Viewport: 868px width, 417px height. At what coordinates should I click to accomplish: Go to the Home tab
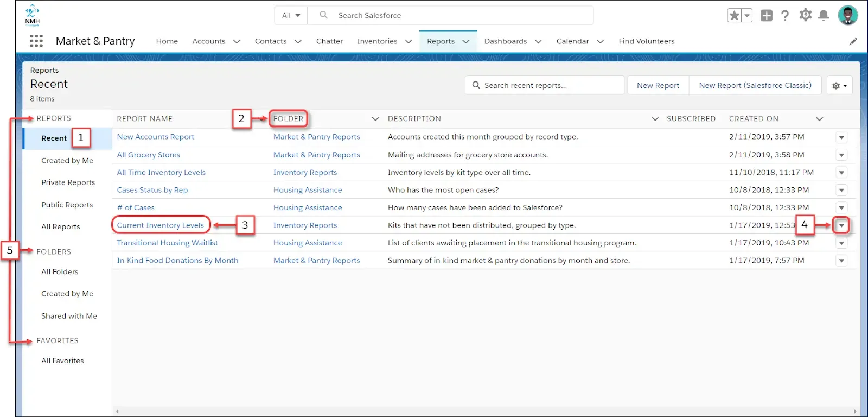[167, 41]
